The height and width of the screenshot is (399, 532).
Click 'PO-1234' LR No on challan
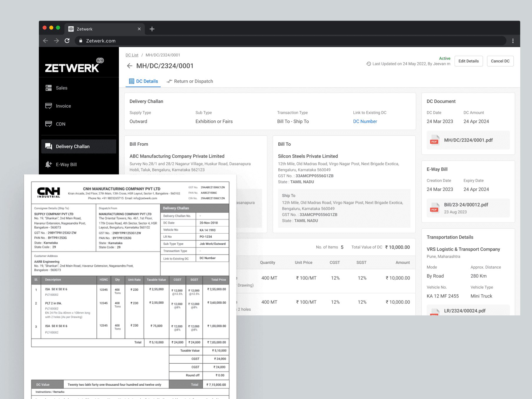[206, 237]
